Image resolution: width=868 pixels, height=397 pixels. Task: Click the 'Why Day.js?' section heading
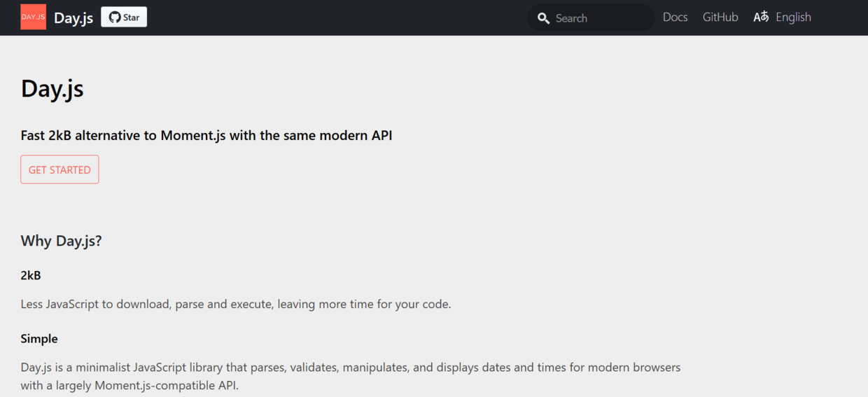pyautogui.click(x=62, y=241)
